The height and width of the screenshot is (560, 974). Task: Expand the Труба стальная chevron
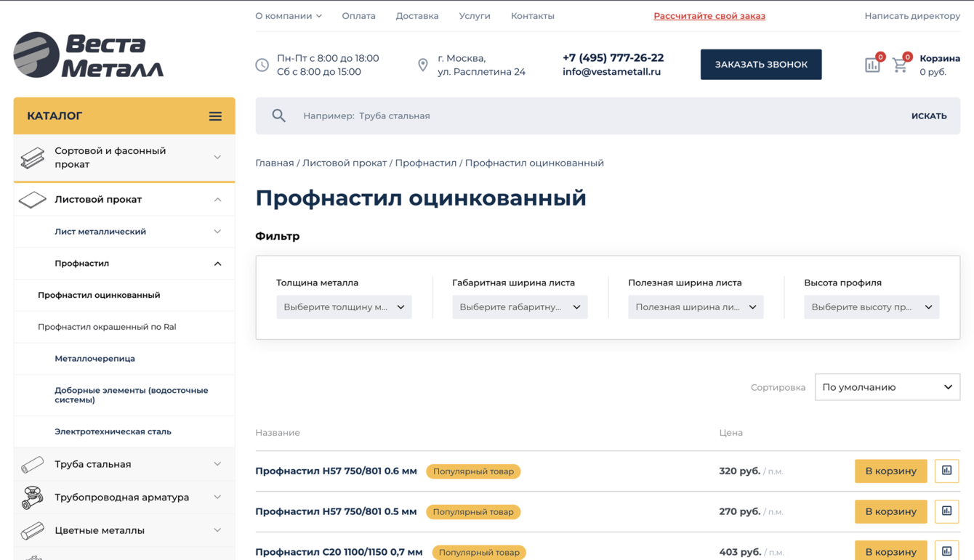click(217, 464)
